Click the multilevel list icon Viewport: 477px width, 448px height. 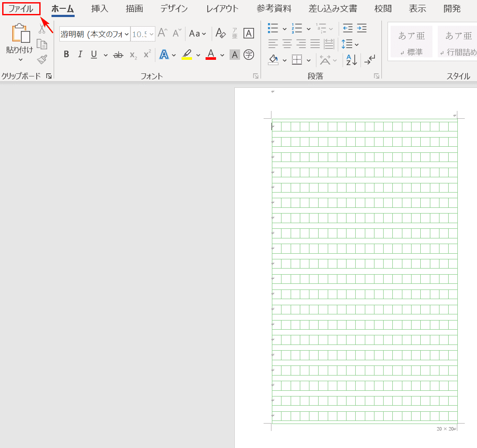click(321, 28)
